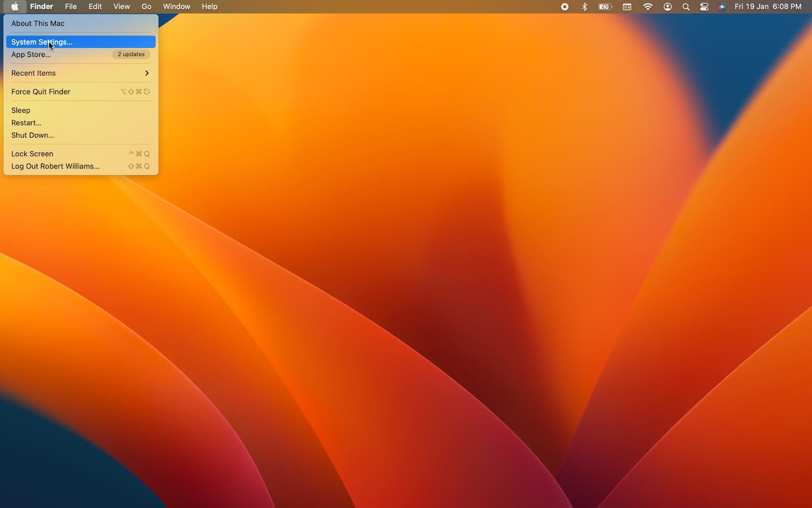The image size is (812, 508).
Task: Select Force Quit Finder
Action: (x=81, y=92)
